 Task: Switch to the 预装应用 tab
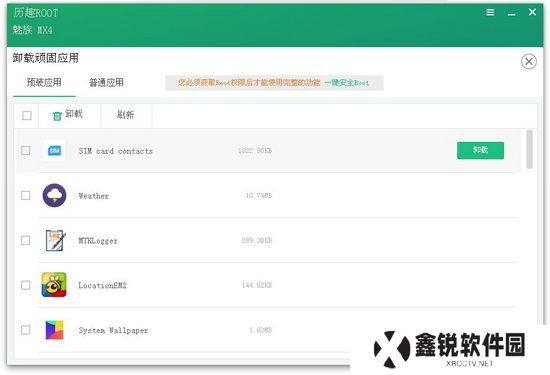44,83
